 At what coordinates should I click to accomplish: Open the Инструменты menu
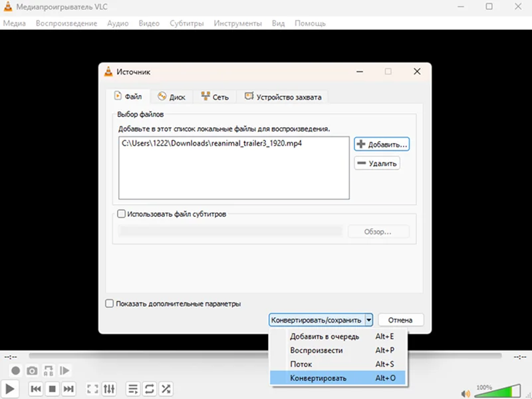pyautogui.click(x=237, y=23)
